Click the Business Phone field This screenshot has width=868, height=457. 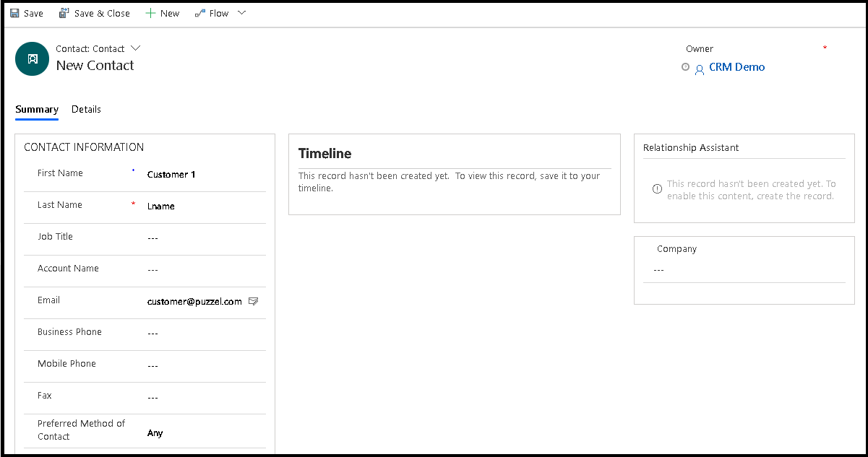coord(202,334)
